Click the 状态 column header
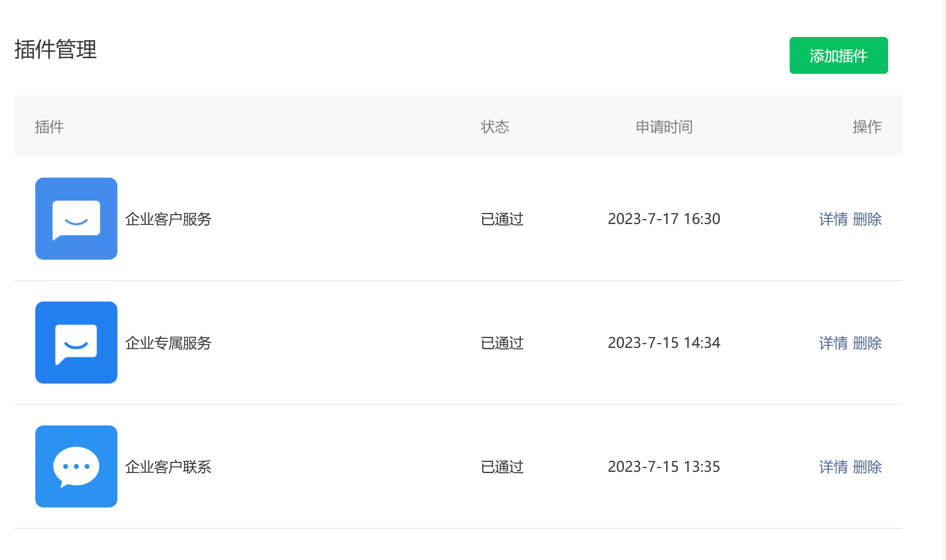This screenshot has width=946, height=560. tap(495, 127)
